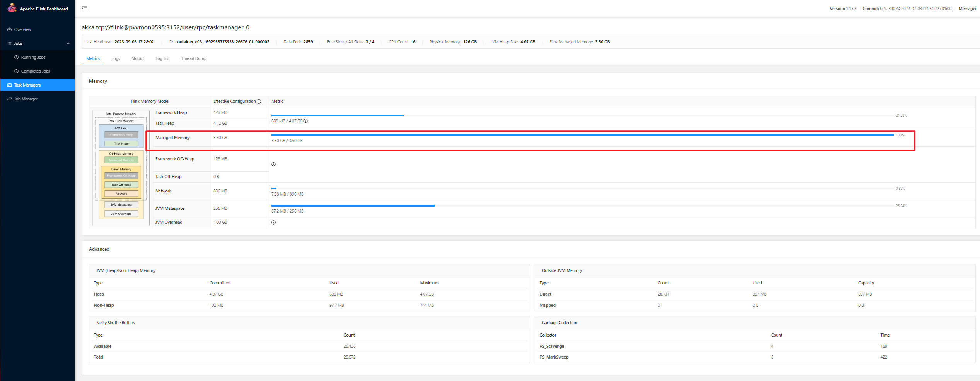Click the 0.82% network usage percentage
Screen dimensions: 980x381
point(900,189)
